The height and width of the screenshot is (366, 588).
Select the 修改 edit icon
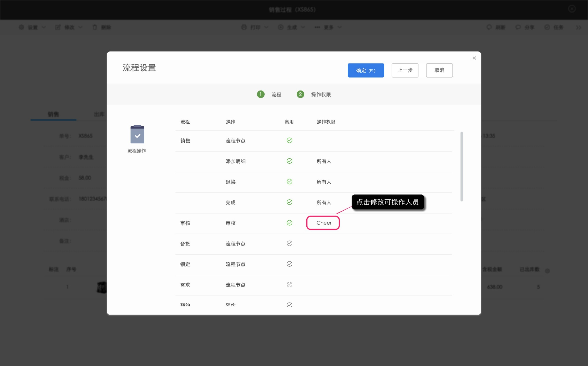(x=58, y=27)
